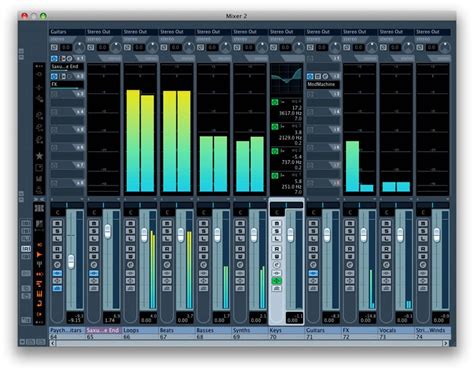The width and height of the screenshot is (474, 371).
Task: Select the Basses channel name label
Action: 213,330
